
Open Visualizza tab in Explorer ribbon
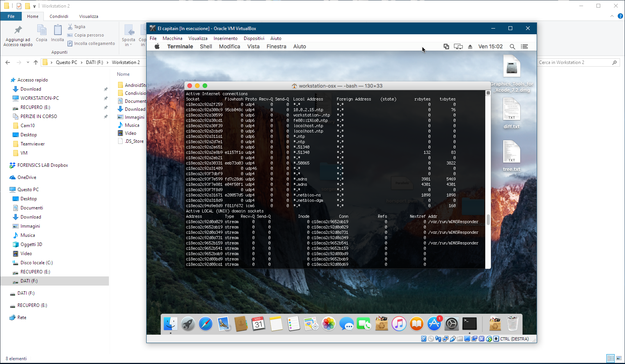pos(89,16)
